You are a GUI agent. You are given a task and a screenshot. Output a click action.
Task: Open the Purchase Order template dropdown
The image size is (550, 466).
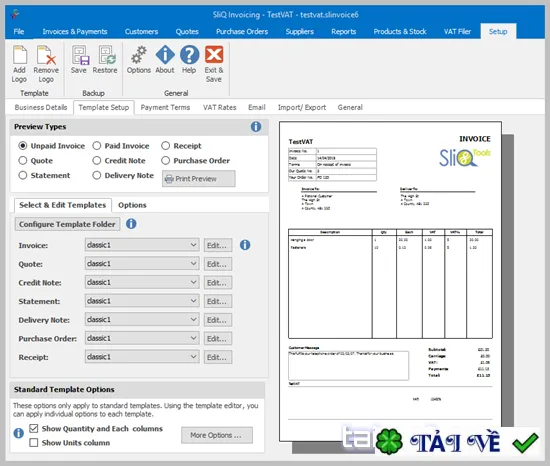click(x=142, y=338)
